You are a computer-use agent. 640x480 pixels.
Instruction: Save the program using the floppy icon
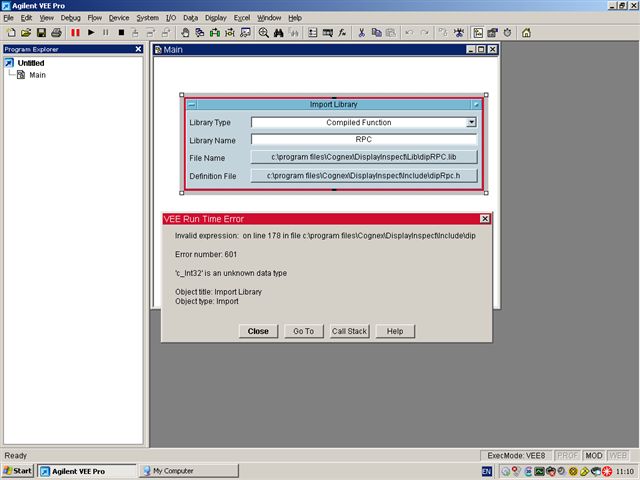40,33
